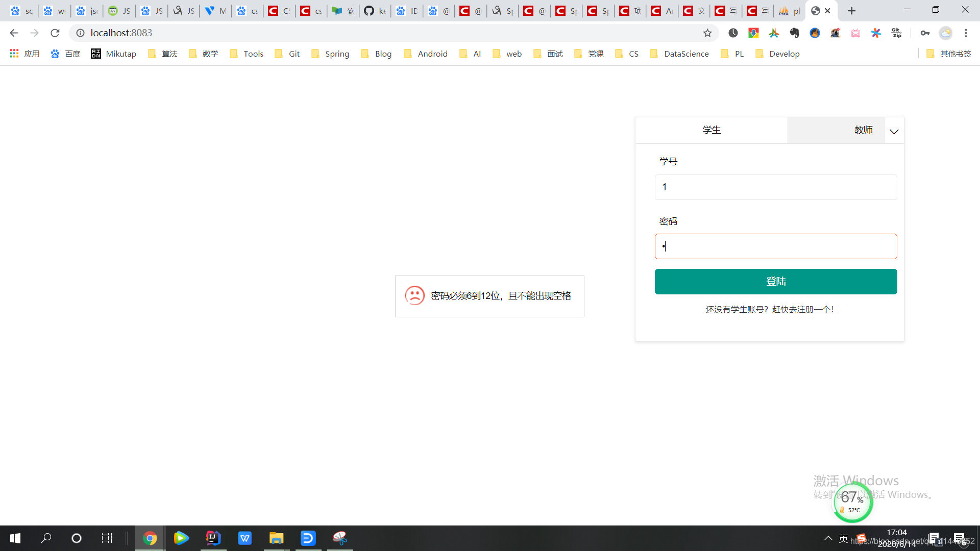Check the weather extension icon
Viewport: 980px width, 551px height.
[x=945, y=33]
